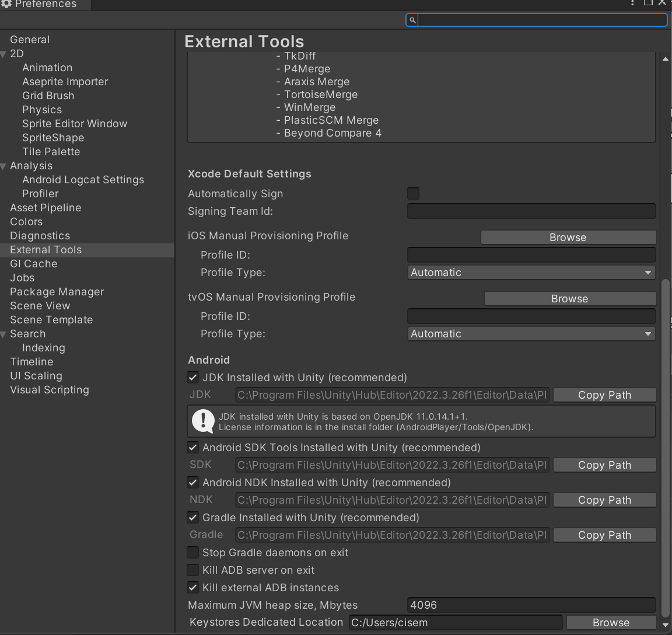Screen dimensions: 672x635
Task: Enable the Automatically Sign checkbox
Action: 413,193
